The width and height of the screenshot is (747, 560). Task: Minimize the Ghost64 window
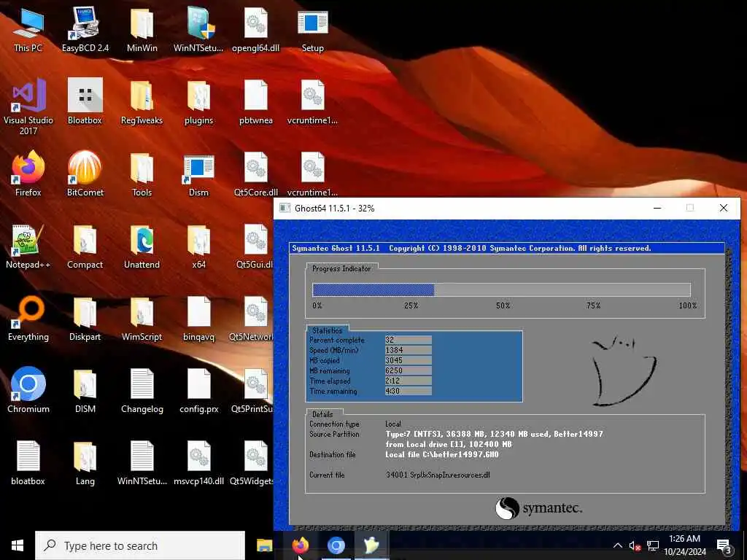pos(657,208)
